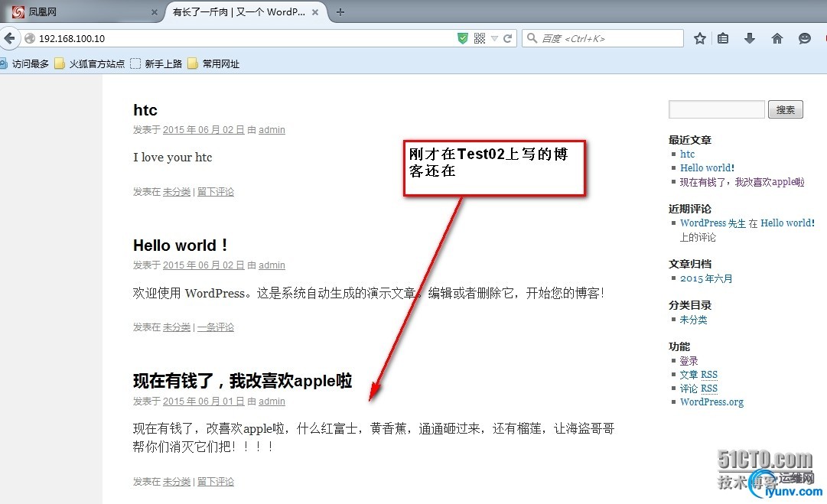Click date link under htc post
The height and width of the screenshot is (504, 827).
click(x=203, y=130)
